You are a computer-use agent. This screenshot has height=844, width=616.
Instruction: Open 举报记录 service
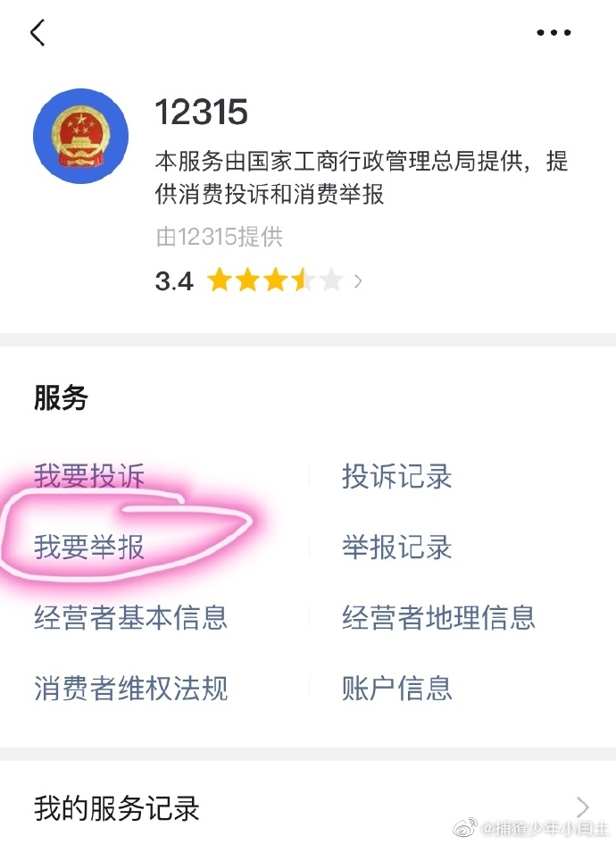pyautogui.click(x=397, y=547)
